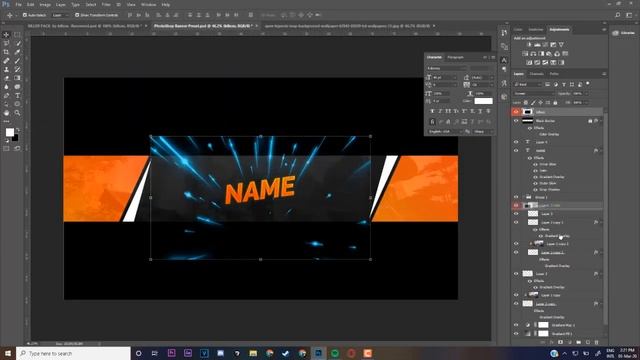
Task: Switch to the Channels tab
Action: pyautogui.click(x=536, y=74)
